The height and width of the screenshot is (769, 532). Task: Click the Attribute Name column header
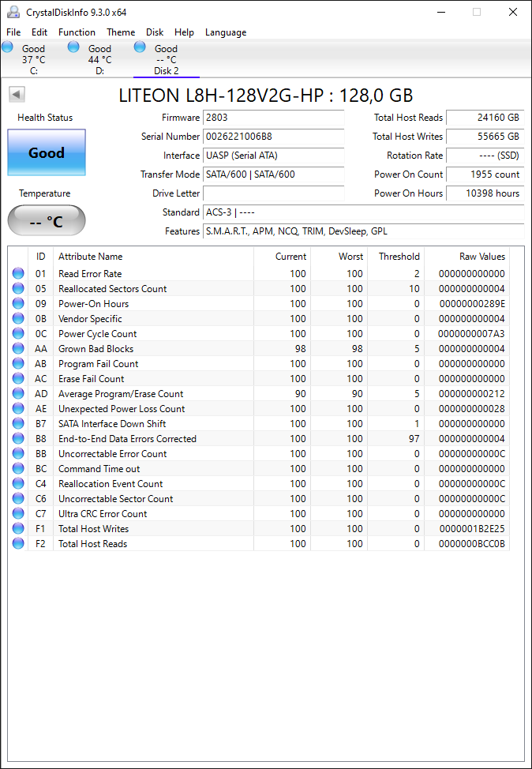(153, 257)
